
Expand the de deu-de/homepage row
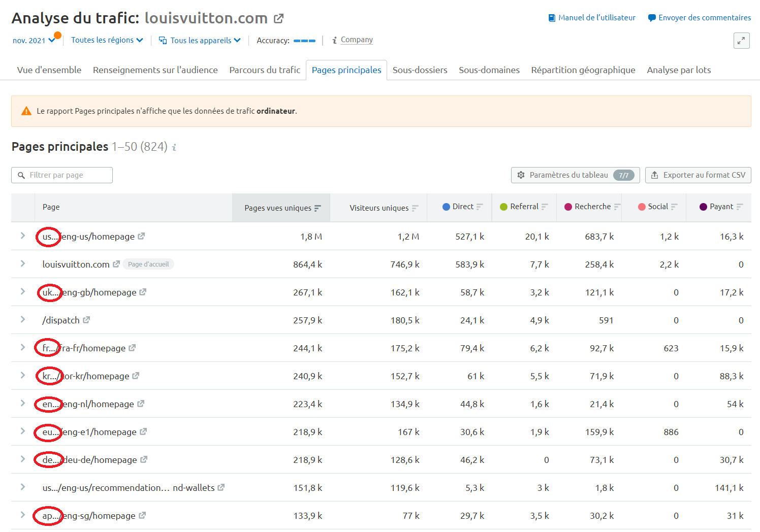click(x=23, y=459)
